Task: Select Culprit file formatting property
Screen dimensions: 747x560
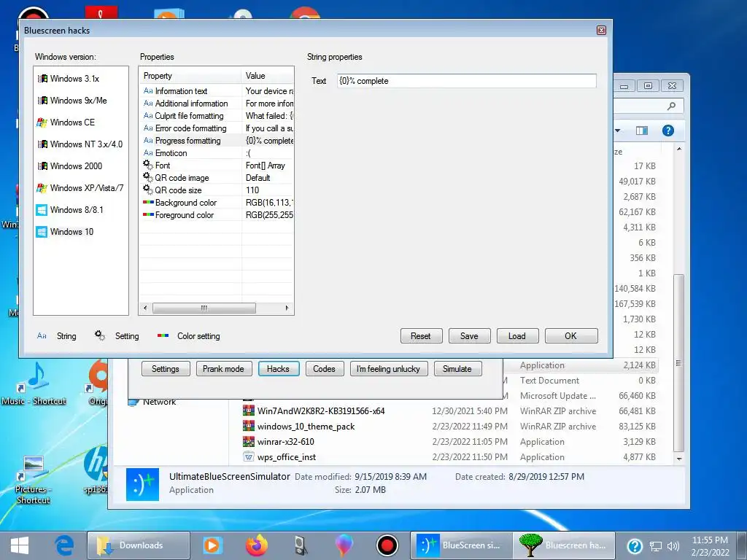Action: pos(216,116)
